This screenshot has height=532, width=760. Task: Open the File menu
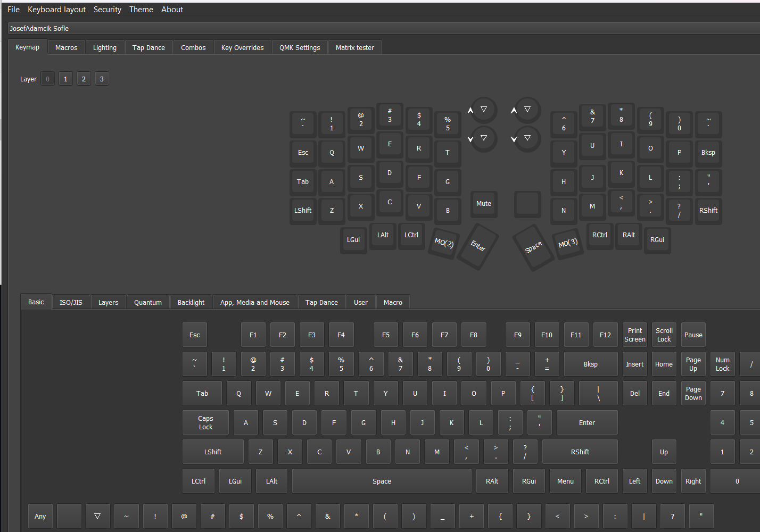(x=13, y=10)
